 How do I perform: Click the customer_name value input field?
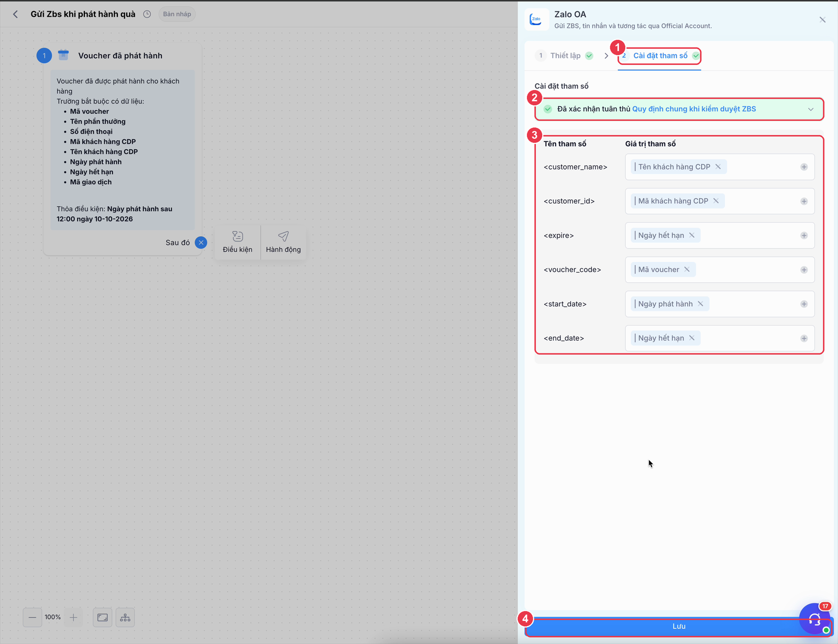(720, 167)
